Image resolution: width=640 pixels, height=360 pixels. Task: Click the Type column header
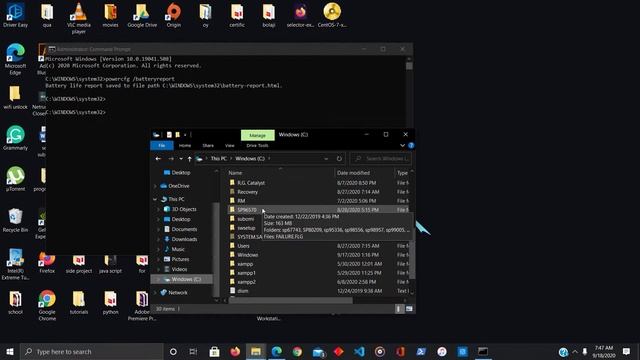[x=402, y=173]
